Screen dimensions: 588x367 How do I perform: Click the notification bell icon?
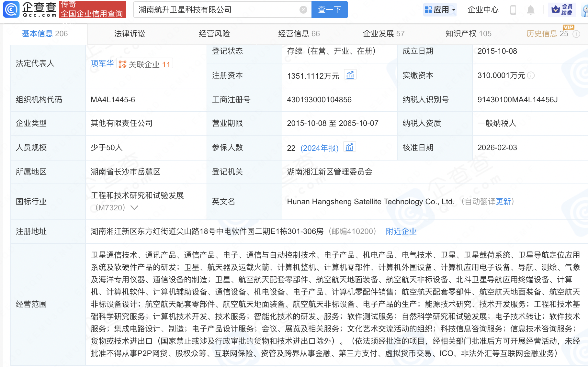click(531, 10)
